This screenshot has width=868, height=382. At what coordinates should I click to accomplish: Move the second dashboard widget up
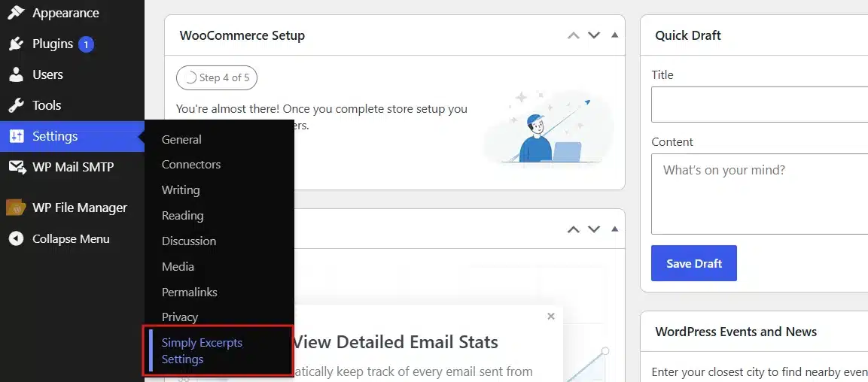574,229
